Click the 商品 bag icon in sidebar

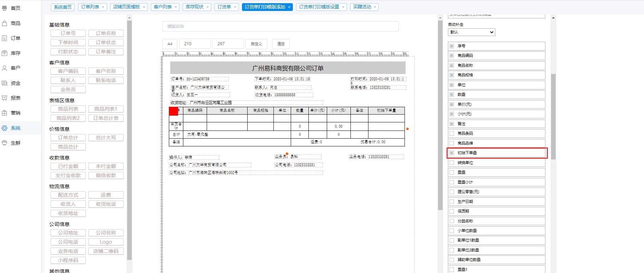pos(5,23)
